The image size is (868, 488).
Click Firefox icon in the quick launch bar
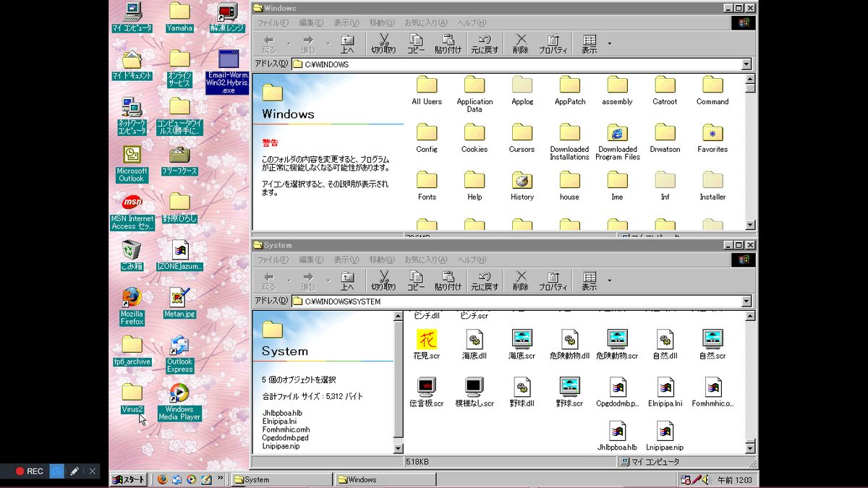162,479
